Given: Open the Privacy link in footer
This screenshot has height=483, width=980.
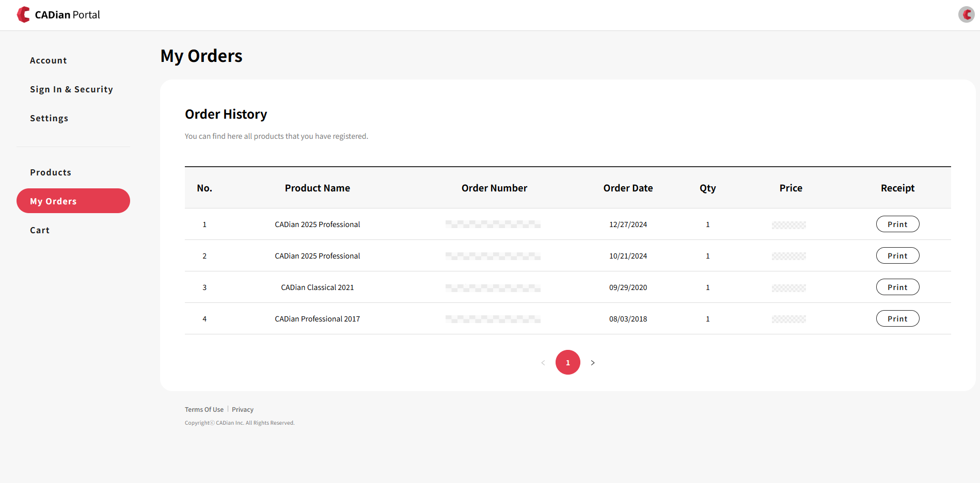Looking at the screenshot, I should [x=243, y=409].
